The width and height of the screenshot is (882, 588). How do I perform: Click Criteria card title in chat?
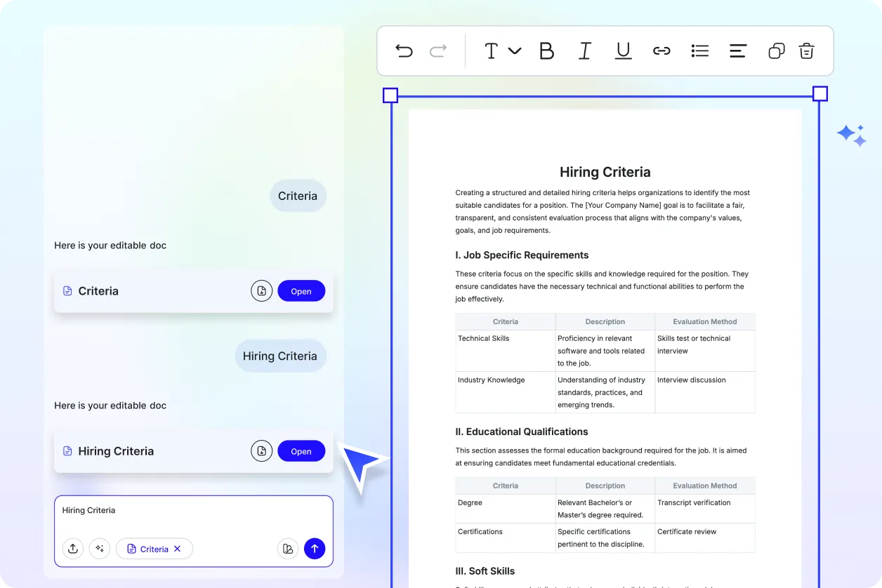tap(98, 291)
